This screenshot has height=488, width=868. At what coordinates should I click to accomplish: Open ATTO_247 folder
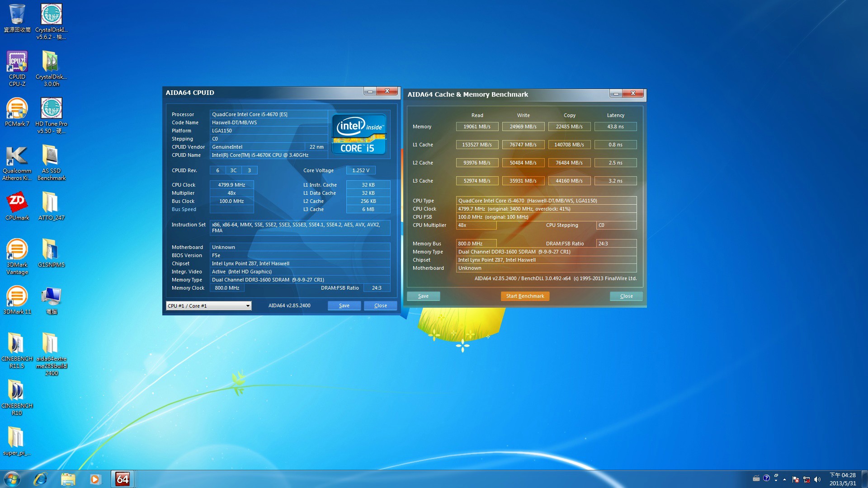pos(52,206)
